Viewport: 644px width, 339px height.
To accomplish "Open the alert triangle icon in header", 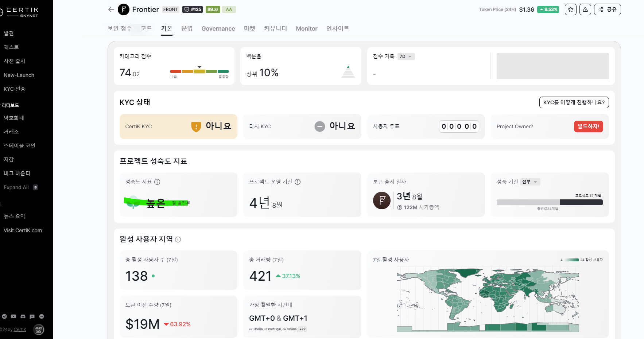I will pyautogui.click(x=585, y=9).
